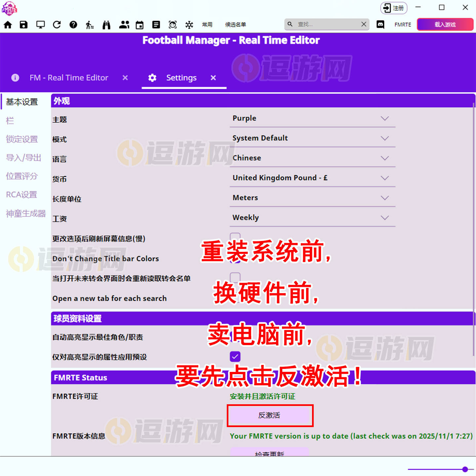Viewport: 476px width, 476px height.
Task: Click the 反激活 deactivate button
Action: (269, 415)
